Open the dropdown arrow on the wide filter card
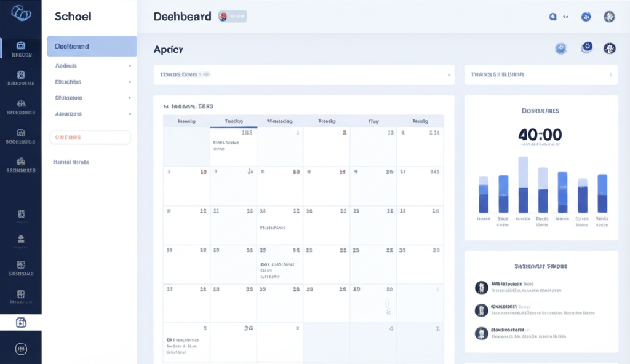630x364 pixels. [449, 74]
